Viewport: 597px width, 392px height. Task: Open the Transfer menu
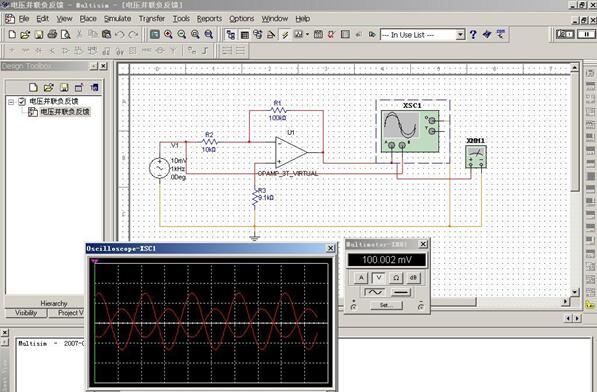[152, 19]
